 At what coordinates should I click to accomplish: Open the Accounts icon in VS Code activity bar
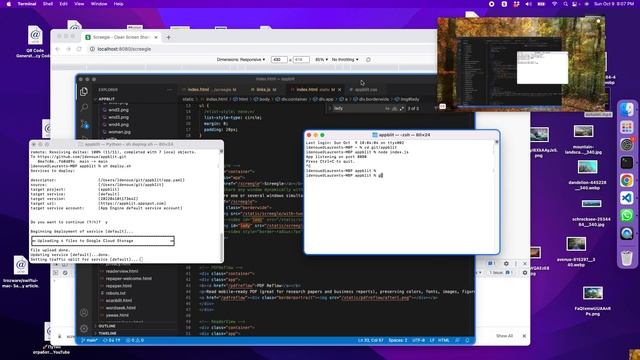(x=84, y=313)
